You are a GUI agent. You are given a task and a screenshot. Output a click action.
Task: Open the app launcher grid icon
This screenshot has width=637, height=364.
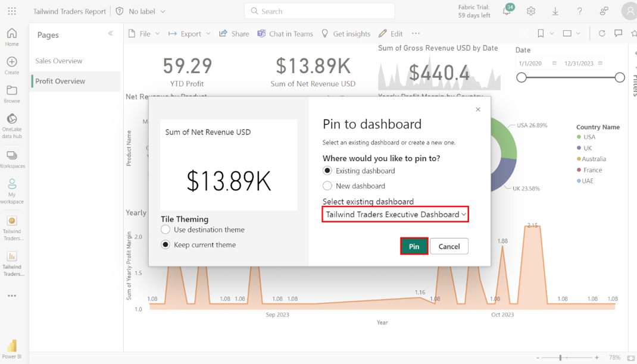click(12, 11)
